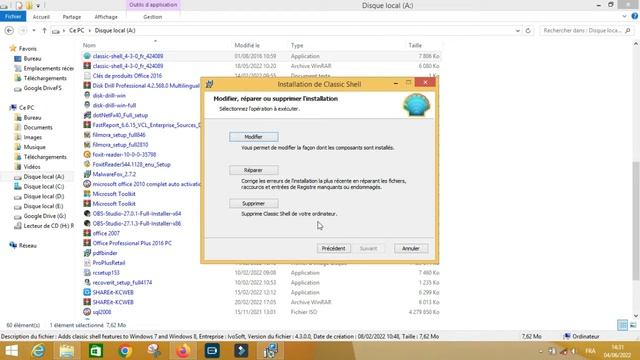Click the rcsetup153 file icon
Screen dimensions: 640x360
(87, 273)
